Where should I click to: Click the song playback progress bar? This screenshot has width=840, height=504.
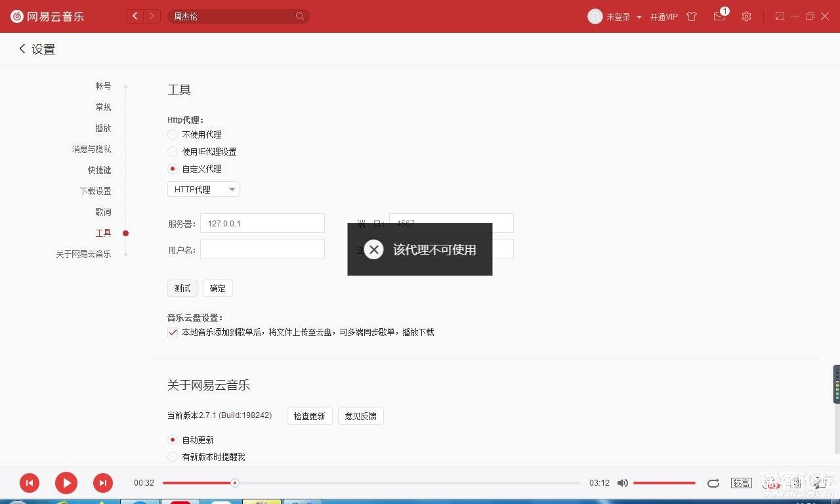pyautogui.click(x=371, y=483)
